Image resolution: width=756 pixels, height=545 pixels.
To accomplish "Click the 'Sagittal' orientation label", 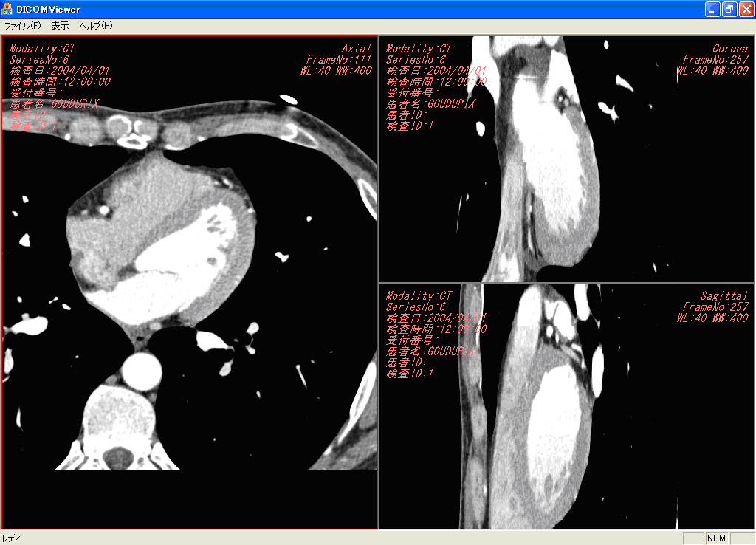I will (x=724, y=296).
